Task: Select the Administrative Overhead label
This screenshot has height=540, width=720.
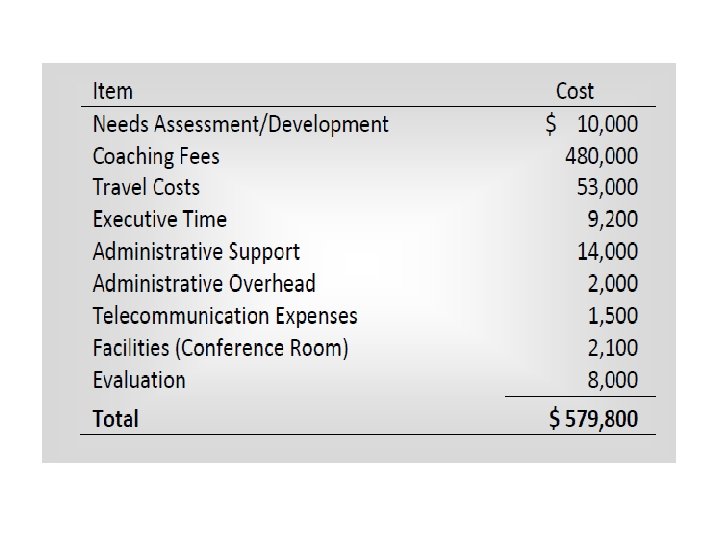Action: pos(204,283)
